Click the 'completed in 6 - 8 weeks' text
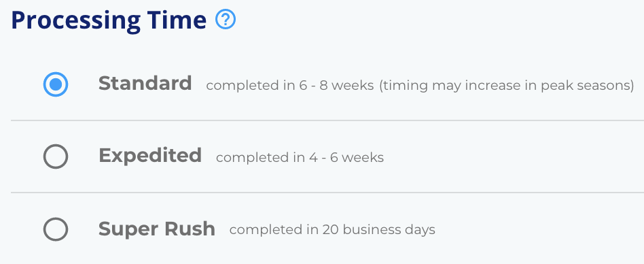This screenshot has width=644, height=264. (290, 86)
